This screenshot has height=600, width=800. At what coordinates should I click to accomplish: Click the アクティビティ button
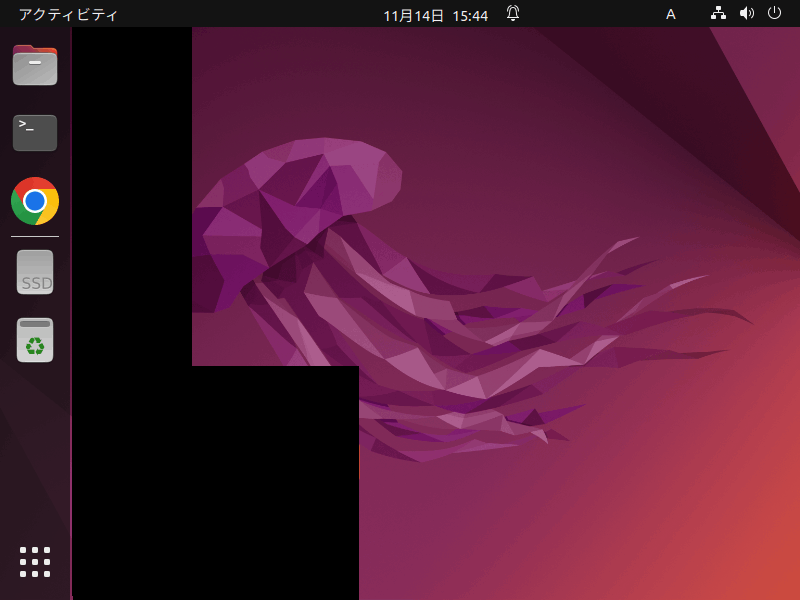click(68, 14)
